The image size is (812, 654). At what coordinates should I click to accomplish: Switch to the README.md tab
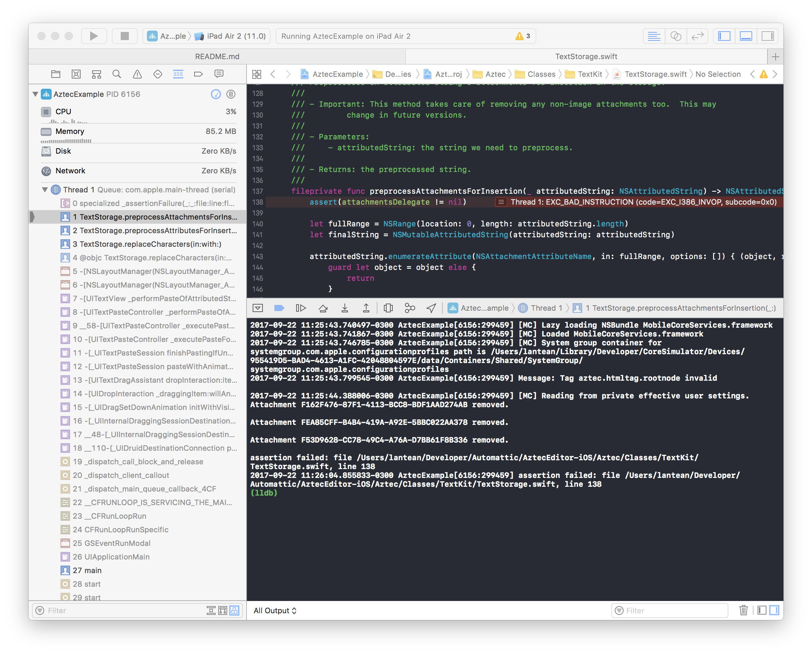(217, 56)
